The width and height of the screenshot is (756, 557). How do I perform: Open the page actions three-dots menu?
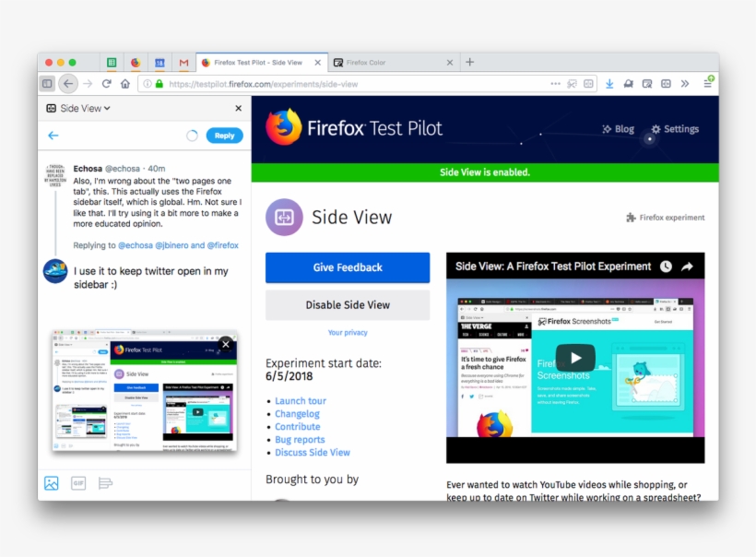(555, 83)
